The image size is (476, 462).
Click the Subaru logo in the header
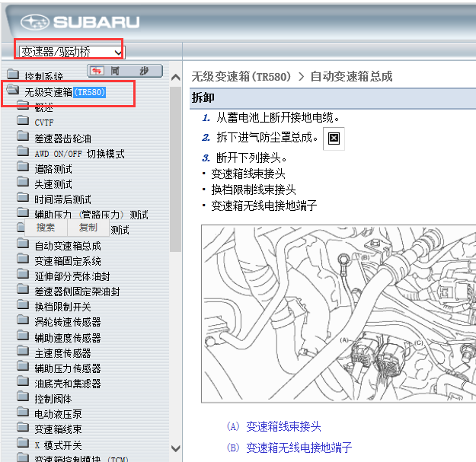[x=80, y=22]
